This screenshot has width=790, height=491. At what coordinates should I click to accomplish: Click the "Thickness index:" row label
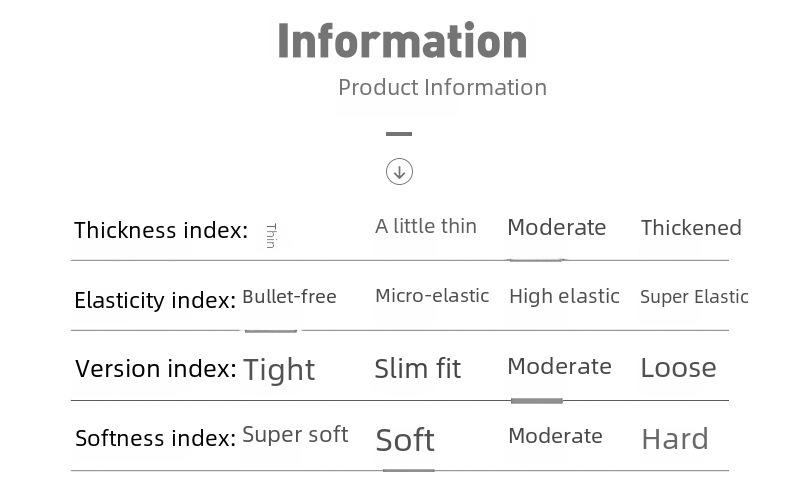tap(160, 231)
